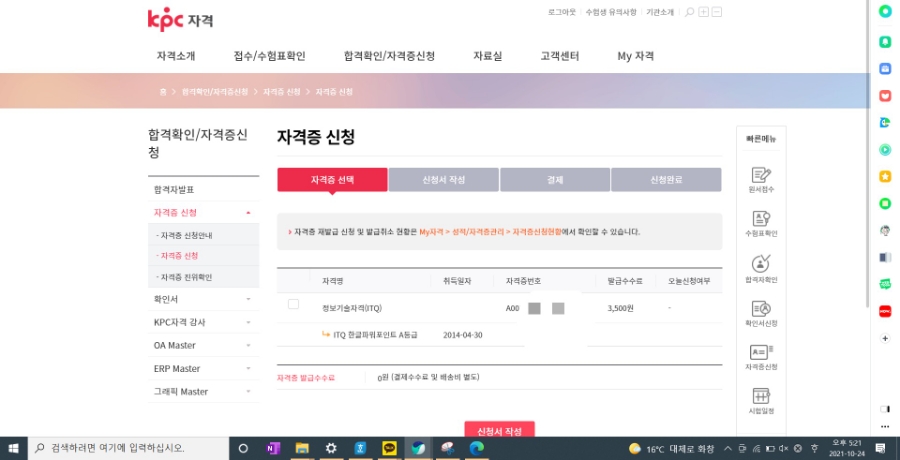
Task: Click the red 신청서 작성 button
Action: pos(499,430)
